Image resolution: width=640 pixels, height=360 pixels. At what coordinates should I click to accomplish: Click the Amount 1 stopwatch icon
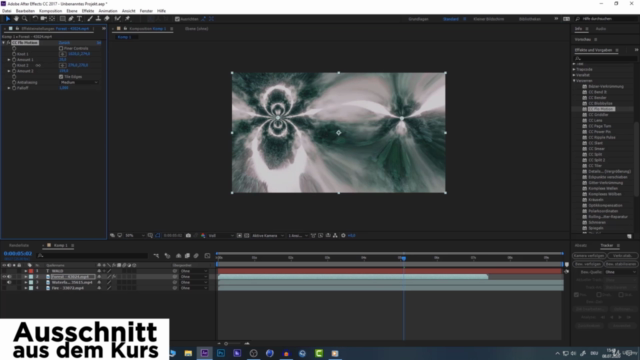click(x=14, y=60)
